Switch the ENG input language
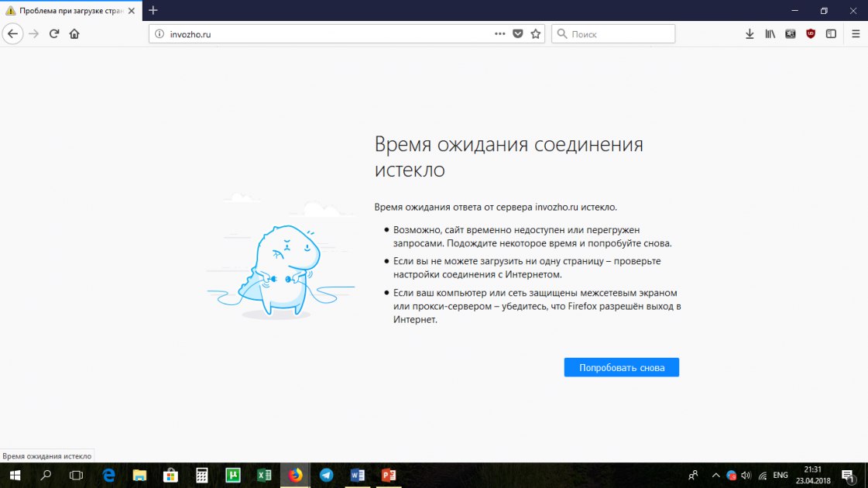The height and width of the screenshot is (488, 868). pyautogui.click(x=781, y=476)
